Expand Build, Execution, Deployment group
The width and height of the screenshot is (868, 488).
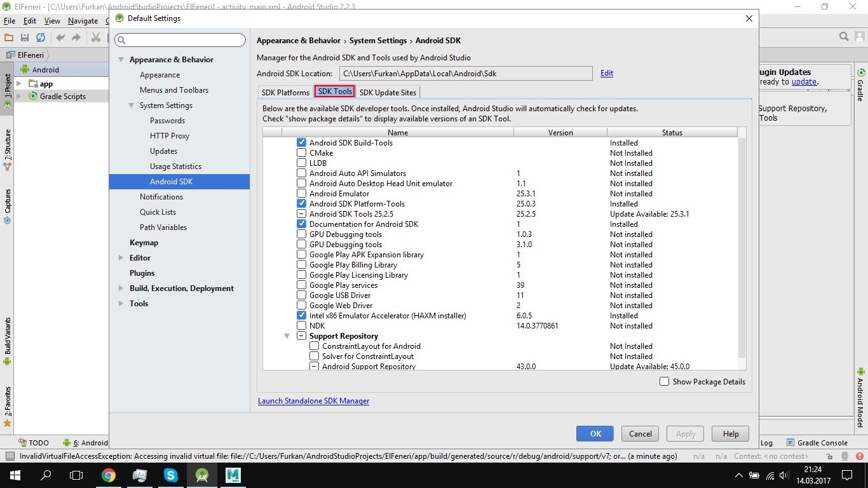point(121,288)
